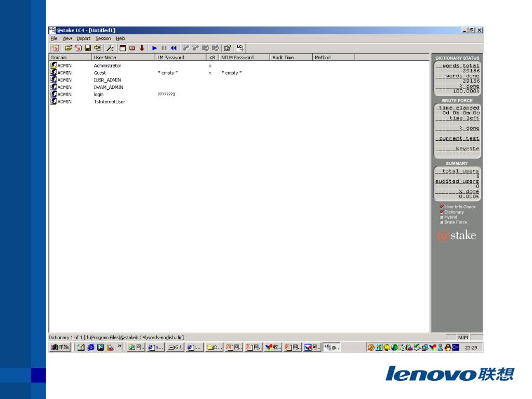
Task: Click Guest's LM Password * empty * cell
Action: [x=168, y=73]
